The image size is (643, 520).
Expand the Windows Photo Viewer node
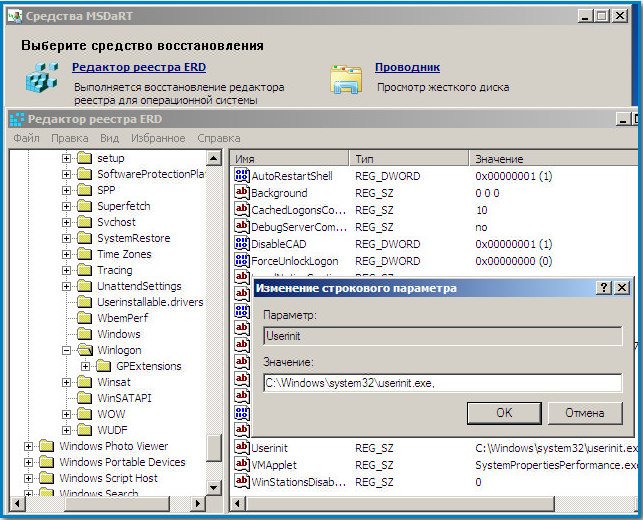29,446
